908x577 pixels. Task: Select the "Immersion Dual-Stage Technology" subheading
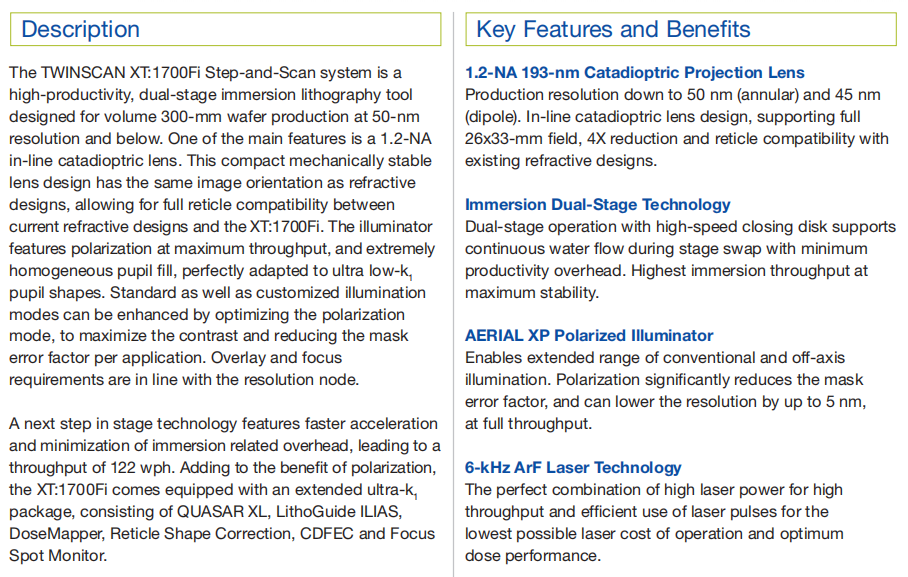coord(597,205)
